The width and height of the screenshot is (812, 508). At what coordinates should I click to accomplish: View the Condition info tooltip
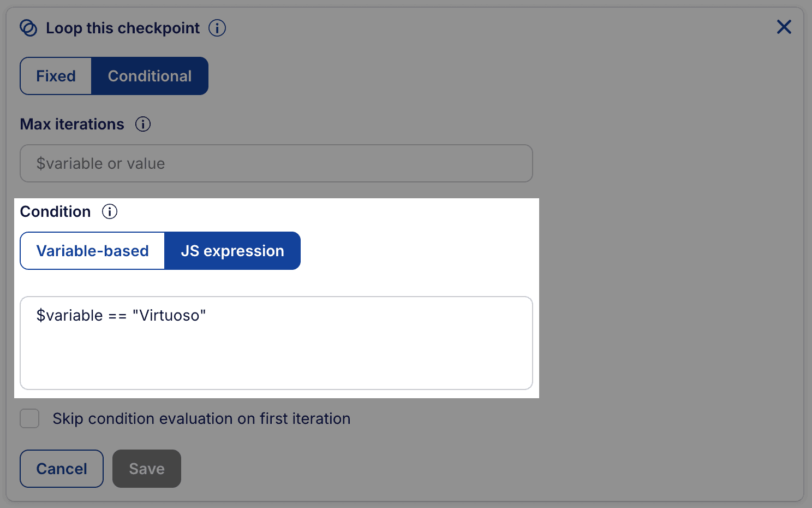point(110,211)
